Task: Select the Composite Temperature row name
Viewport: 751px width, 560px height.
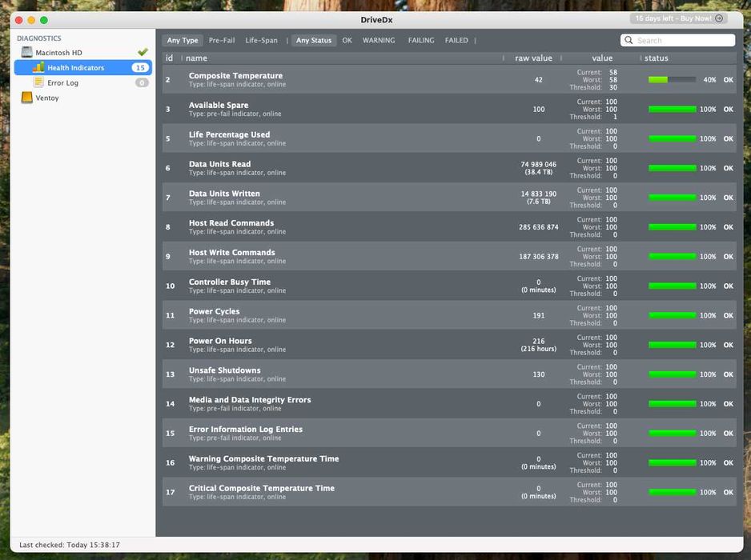Action: coord(235,75)
